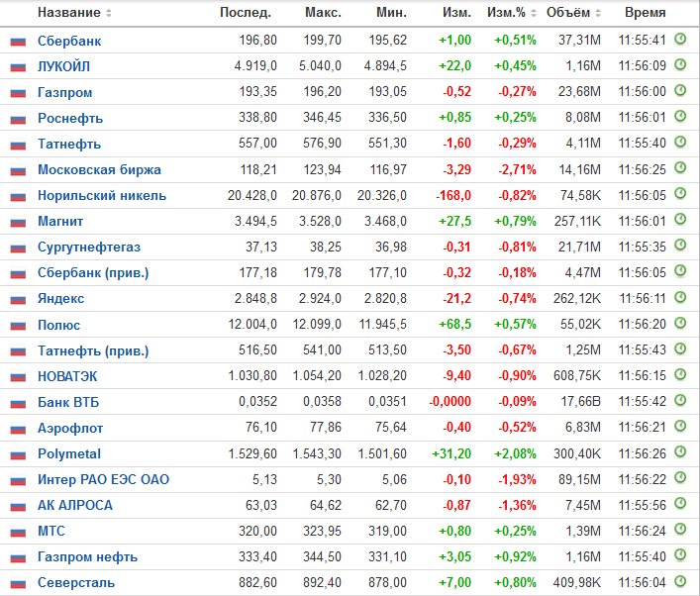Click Норильский никель last price 20.428,0
The image size is (700, 596).
(x=252, y=196)
